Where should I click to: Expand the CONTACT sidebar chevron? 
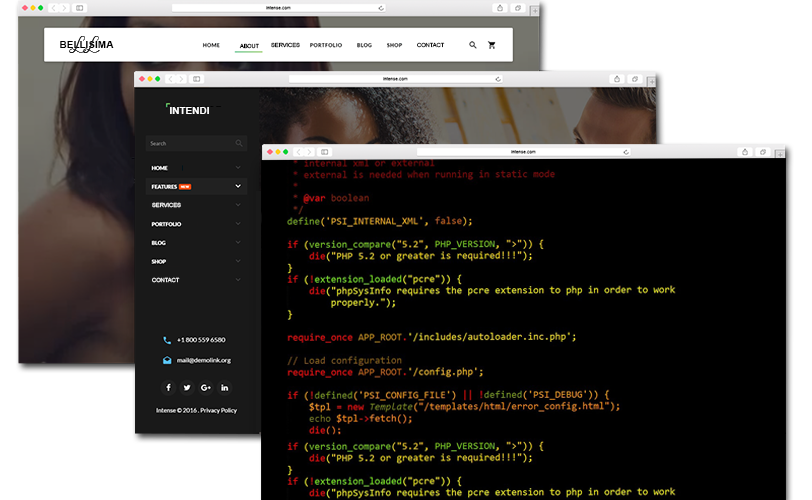[x=238, y=280]
